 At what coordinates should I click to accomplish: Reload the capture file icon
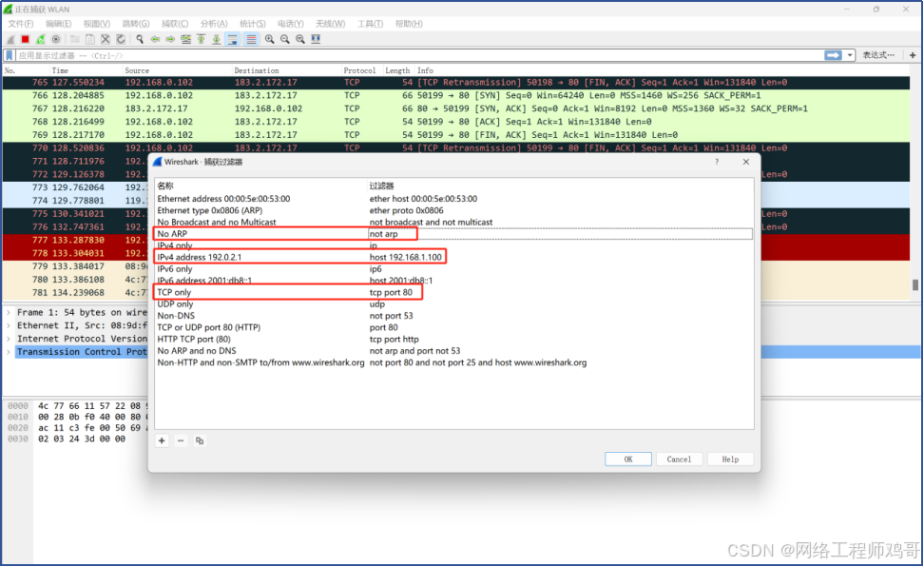click(121, 40)
